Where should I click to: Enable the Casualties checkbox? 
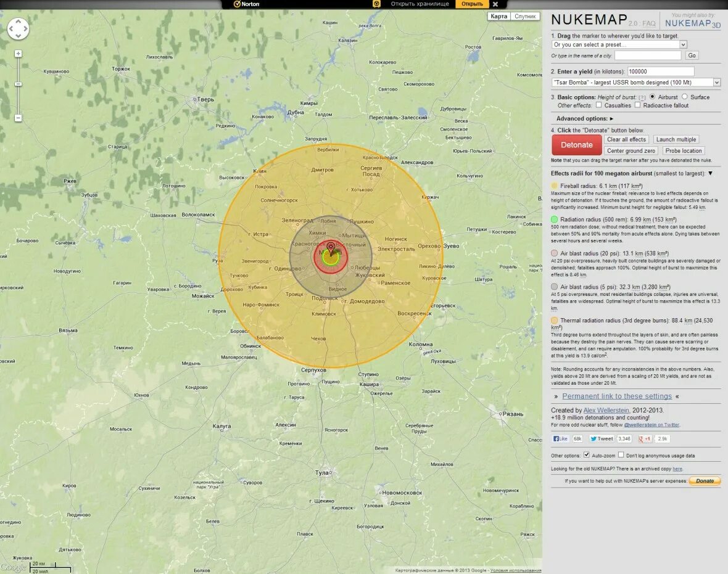click(598, 105)
